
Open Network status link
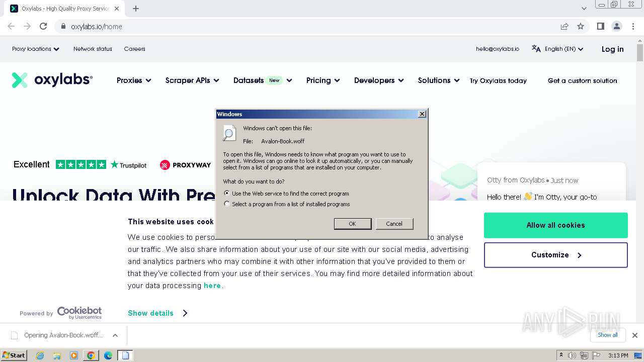93,49
